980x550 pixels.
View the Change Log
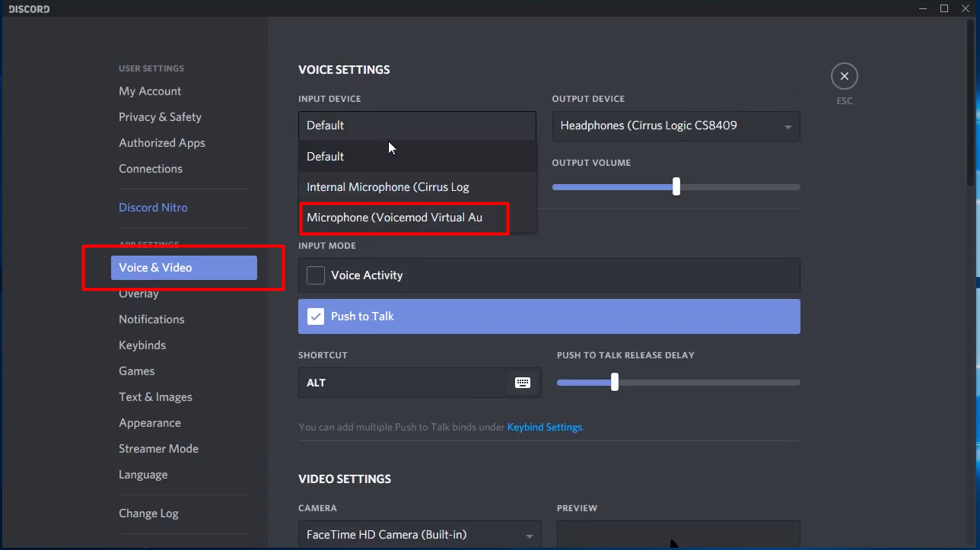coord(148,513)
